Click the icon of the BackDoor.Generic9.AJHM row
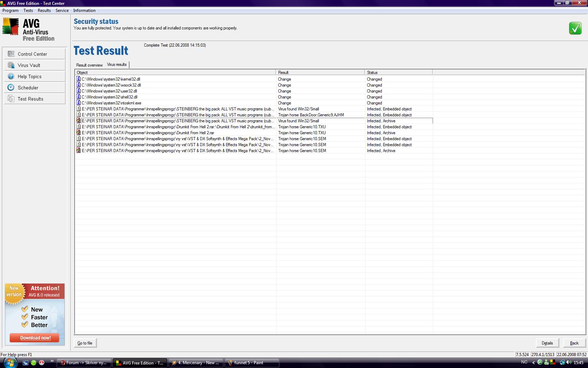The height and width of the screenshot is (368, 588). pos(78,115)
